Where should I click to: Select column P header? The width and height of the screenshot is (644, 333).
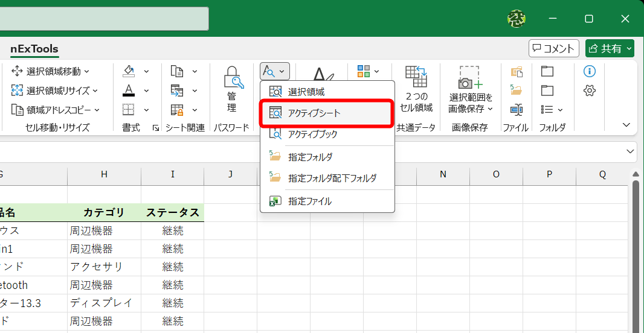(550, 174)
